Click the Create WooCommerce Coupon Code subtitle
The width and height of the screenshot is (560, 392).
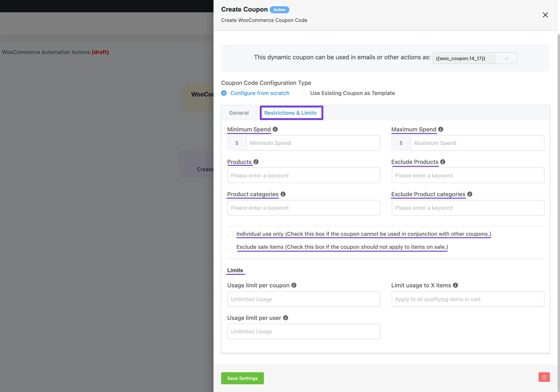[x=264, y=20]
